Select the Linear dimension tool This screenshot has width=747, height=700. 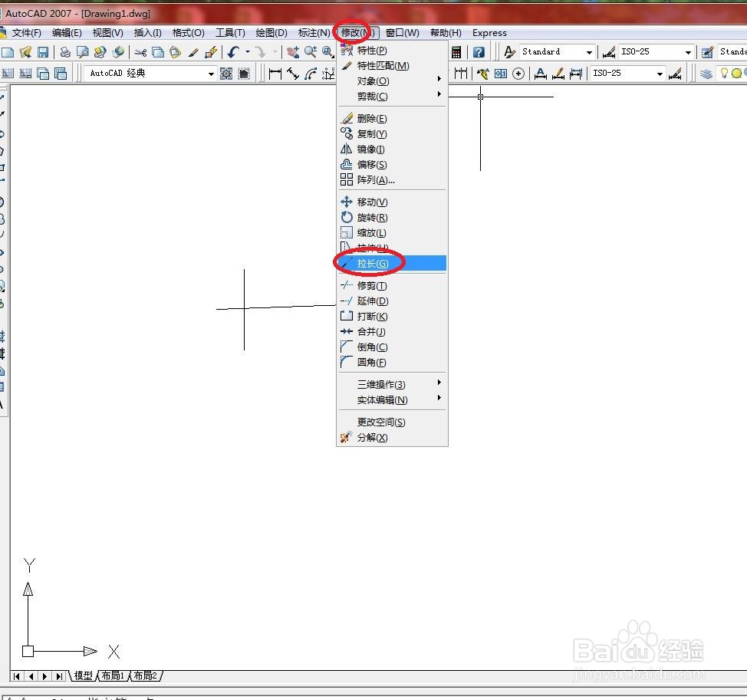tap(275, 74)
